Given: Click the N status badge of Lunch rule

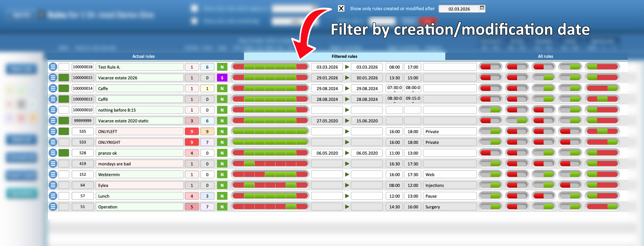Looking at the screenshot, I should (222, 196).
